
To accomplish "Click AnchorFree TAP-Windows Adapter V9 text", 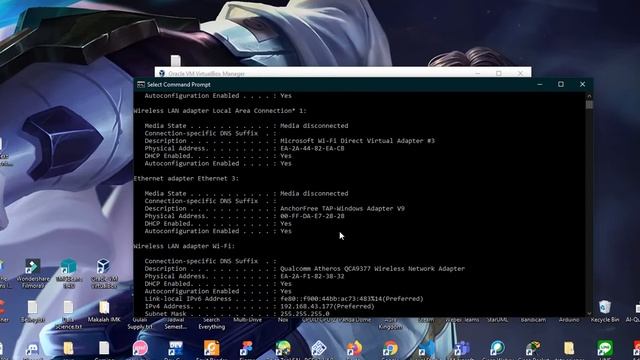I will tap(342, 209).
